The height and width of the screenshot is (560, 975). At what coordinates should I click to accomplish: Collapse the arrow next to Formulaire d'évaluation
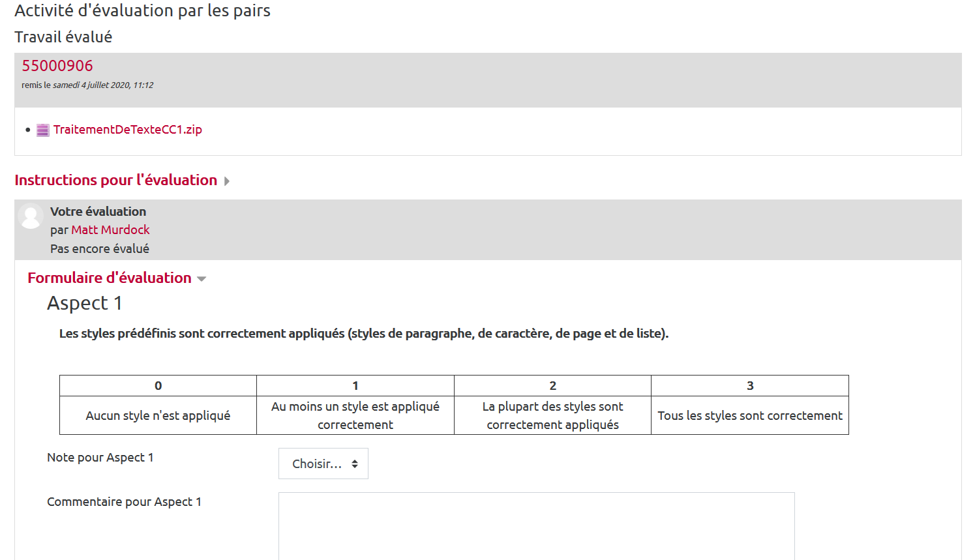click(202, 279)
